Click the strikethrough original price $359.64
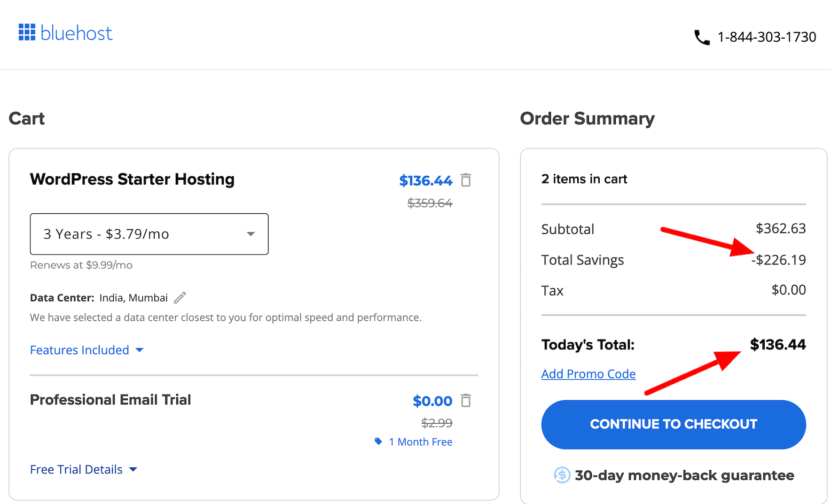 click(x=429, y=203)
